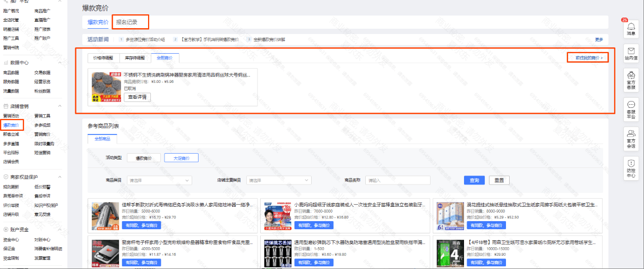Switch to the 报名记录 tab
644x269 pixels.
coord(127,22)
